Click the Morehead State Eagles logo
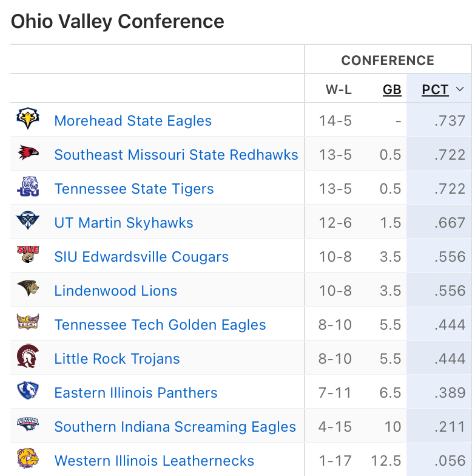This screenshot has height=476, width=472. pyautogui.click(x=28, y=120)
